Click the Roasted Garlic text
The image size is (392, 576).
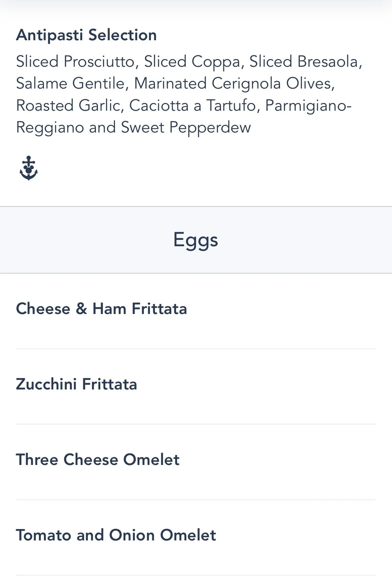[x=68, y=105]
